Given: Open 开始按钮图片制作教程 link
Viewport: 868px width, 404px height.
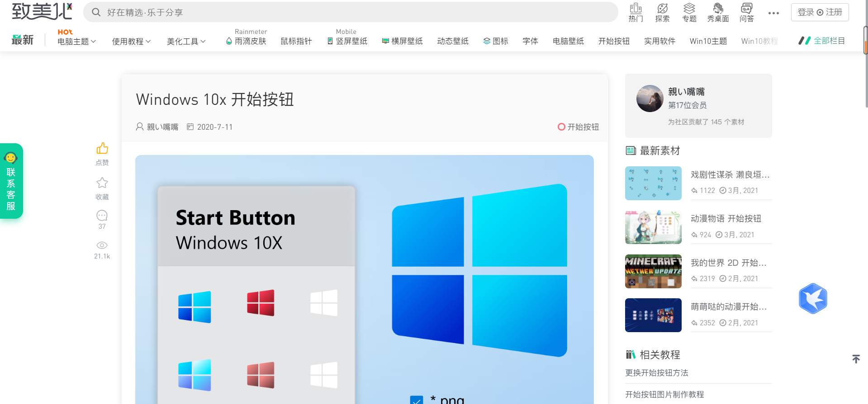Looking at the screenshot, I should pos(664,395).
